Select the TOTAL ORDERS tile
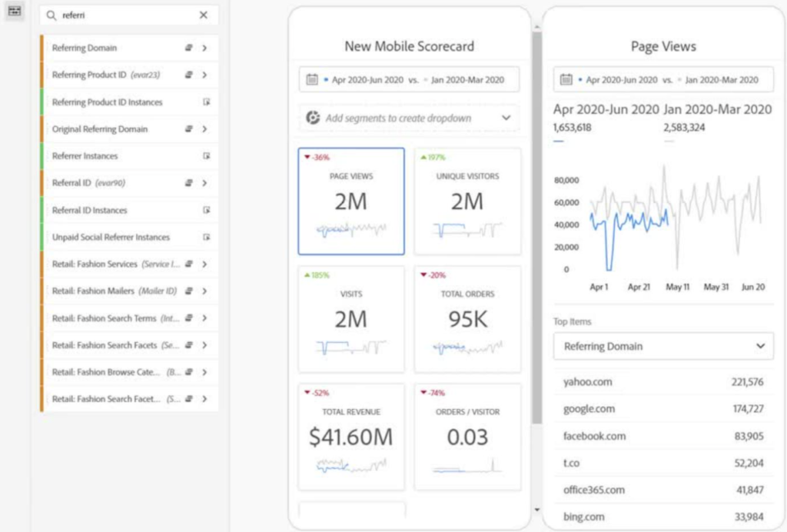The height and width of the screenshot is (532, 787). pos(467,319)
